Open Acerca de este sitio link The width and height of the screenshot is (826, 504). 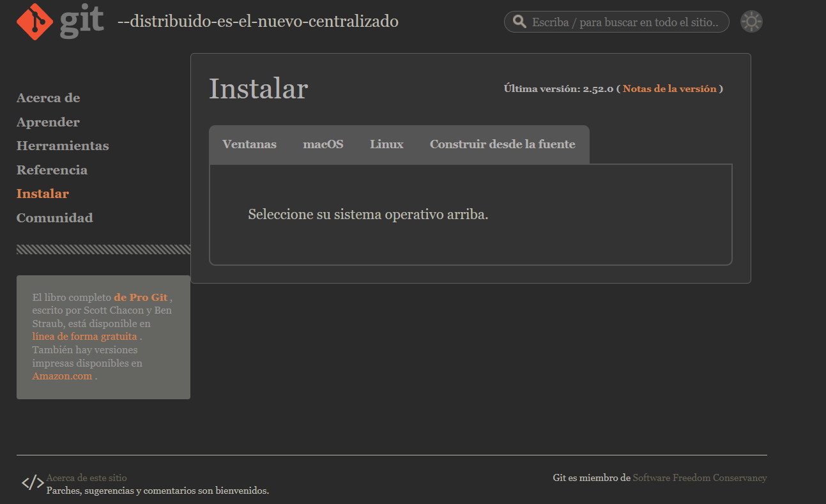(x=86, y=478)
